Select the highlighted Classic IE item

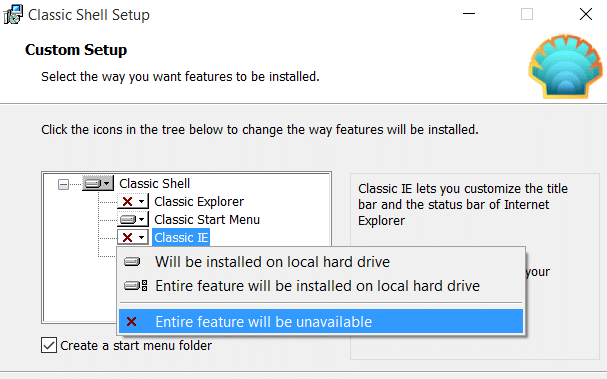[x=181, y=237]
